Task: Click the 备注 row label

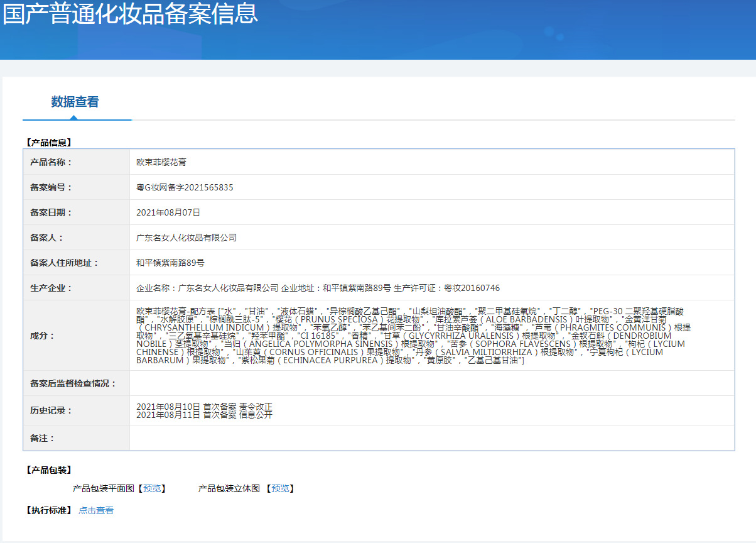Action: pos(43,438)
